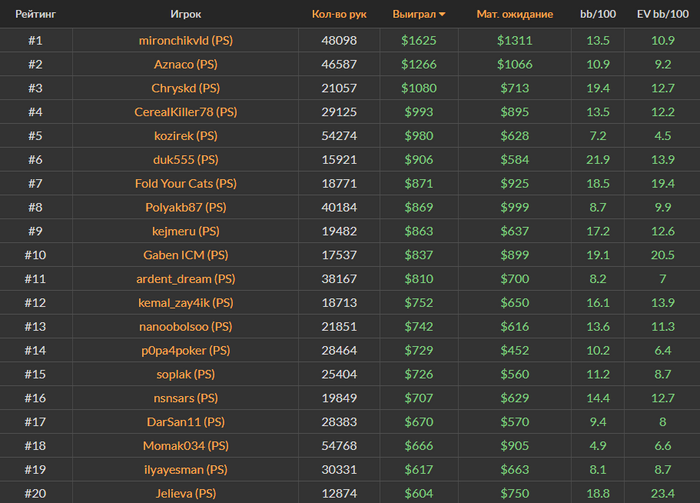Click the rank #5 cell
Image resolution: width=700 pixels, height=503 pixels.
(x=35, y=136)
